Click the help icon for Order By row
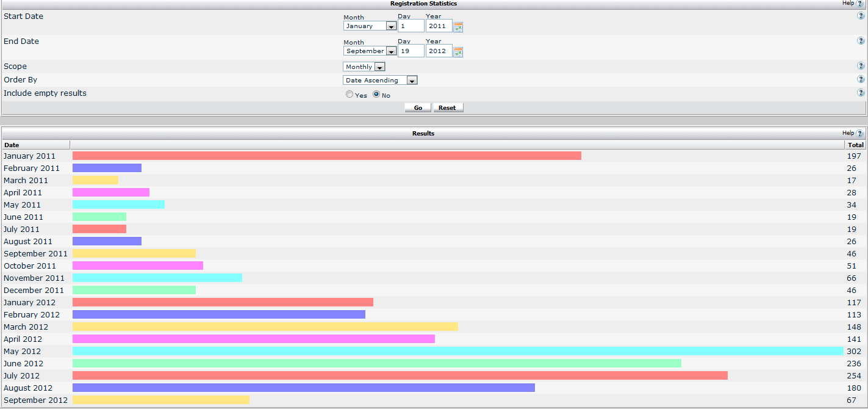This screenshot has width=868, height=409. pos(861,79)
